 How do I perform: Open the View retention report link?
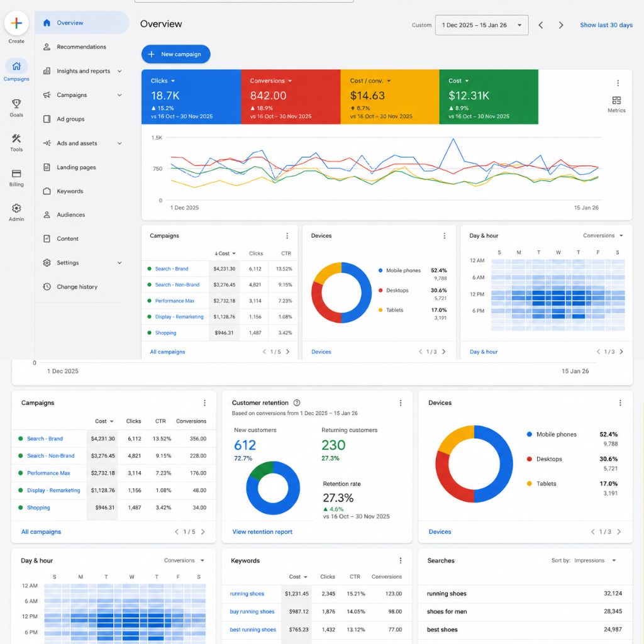(x=262, y=532)
